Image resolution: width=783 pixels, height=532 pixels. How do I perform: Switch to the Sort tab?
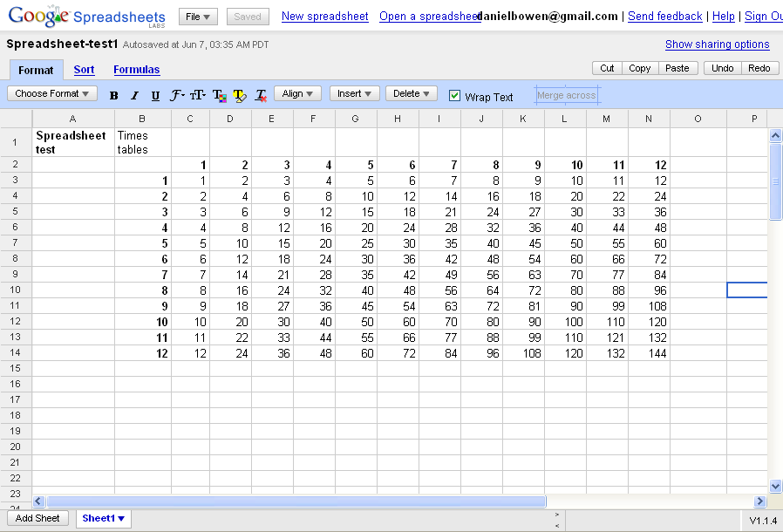click(x=84, y=70)
